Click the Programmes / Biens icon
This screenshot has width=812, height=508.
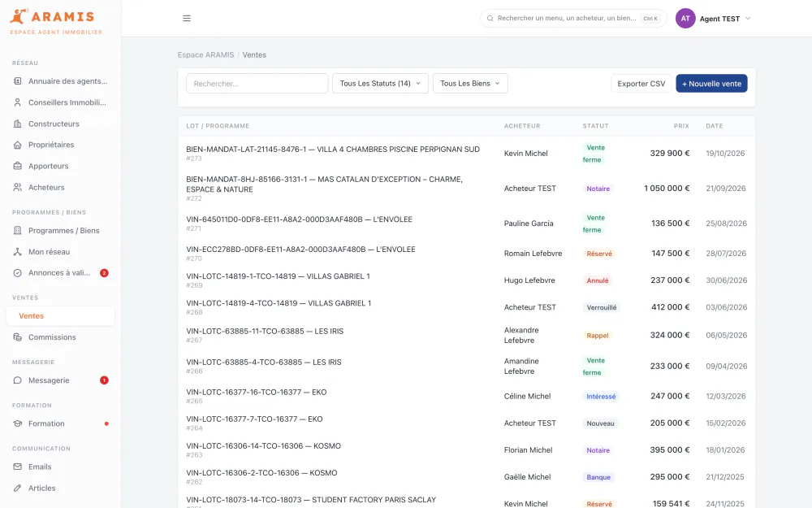click(x=18, y=231)
